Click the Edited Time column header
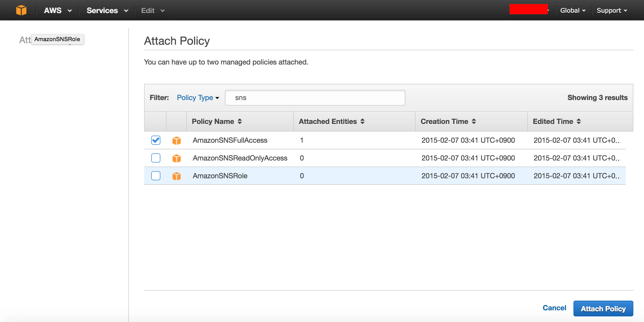The height and width of the screenshot is (322, 644). tap(580, 121)
